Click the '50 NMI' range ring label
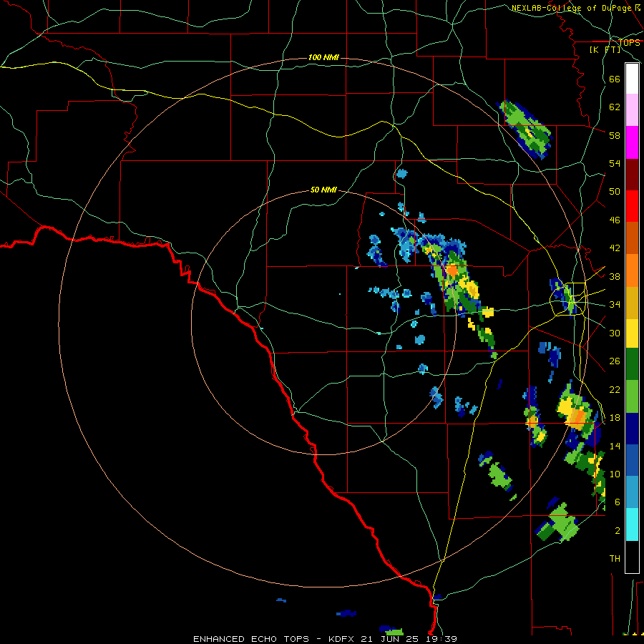 tap(323, 190)
